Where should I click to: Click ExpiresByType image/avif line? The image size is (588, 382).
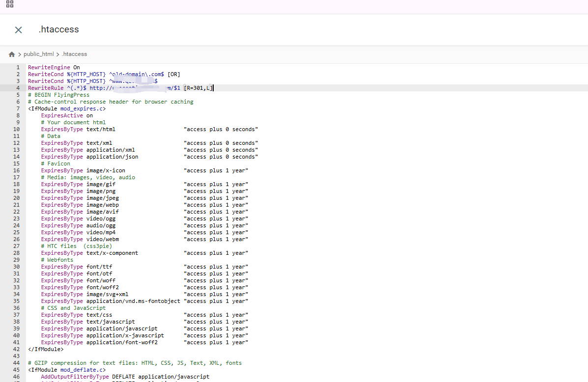point(145,212)
